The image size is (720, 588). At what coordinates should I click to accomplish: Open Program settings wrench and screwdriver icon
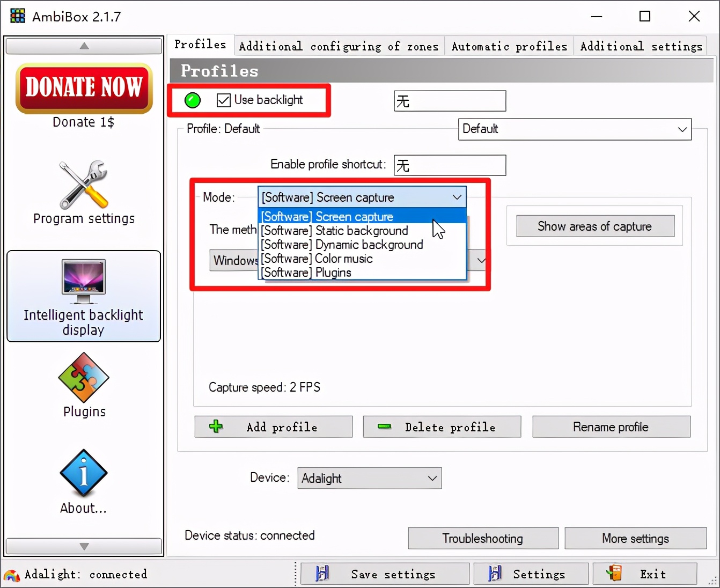(x=84, y=185)
